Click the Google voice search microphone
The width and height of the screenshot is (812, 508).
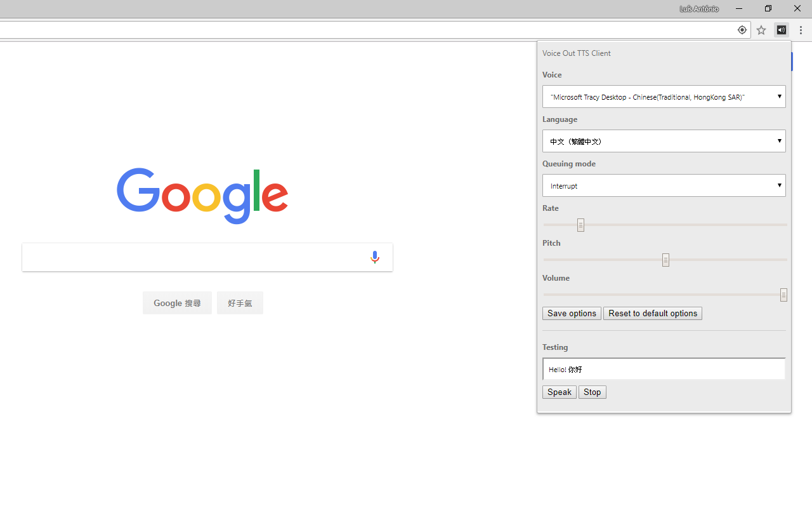pos(375,257)
